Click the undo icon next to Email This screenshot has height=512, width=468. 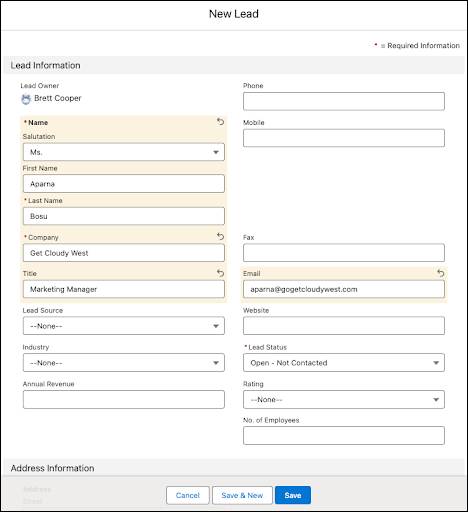pos(441,273)
